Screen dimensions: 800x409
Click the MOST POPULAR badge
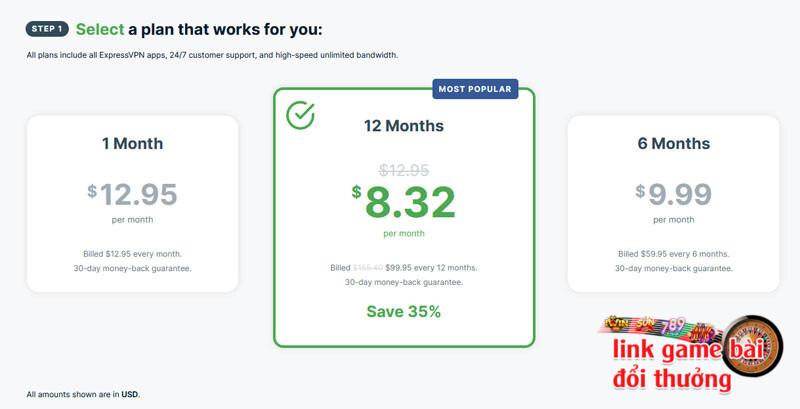(x=475, y=89)
